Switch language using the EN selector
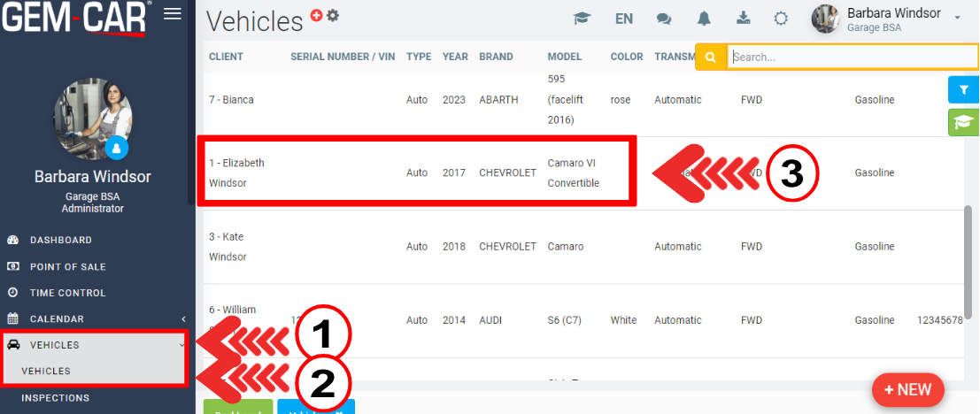 tap(623, 19)
